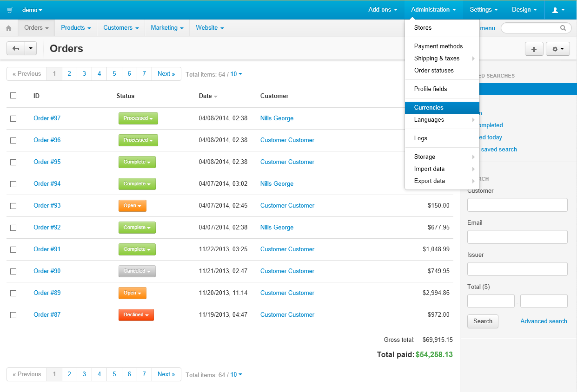
Task: Open items-per-page dropdown in top pagination
Action: [236, 74]
